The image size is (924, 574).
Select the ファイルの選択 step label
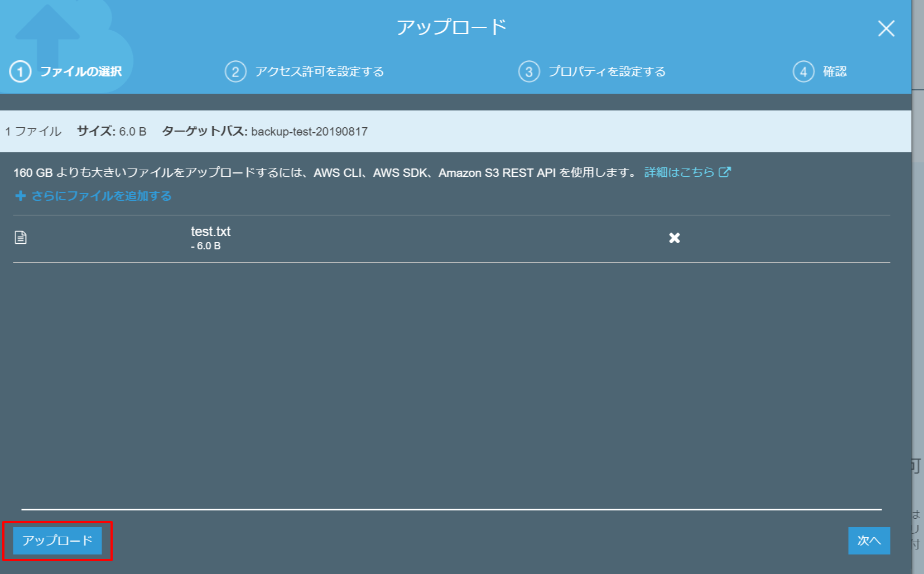tap(81, 72)
